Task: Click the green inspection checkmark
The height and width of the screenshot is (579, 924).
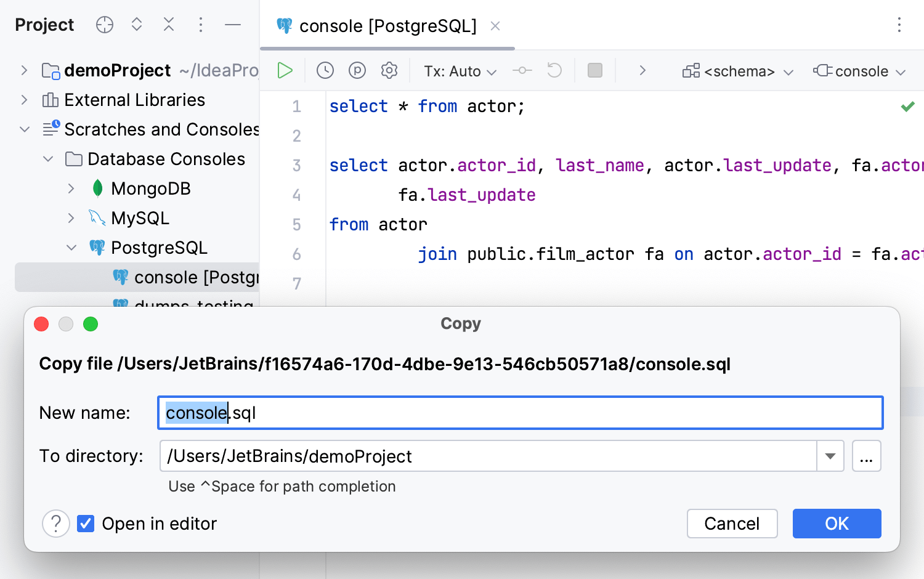Action: [908, 107]
